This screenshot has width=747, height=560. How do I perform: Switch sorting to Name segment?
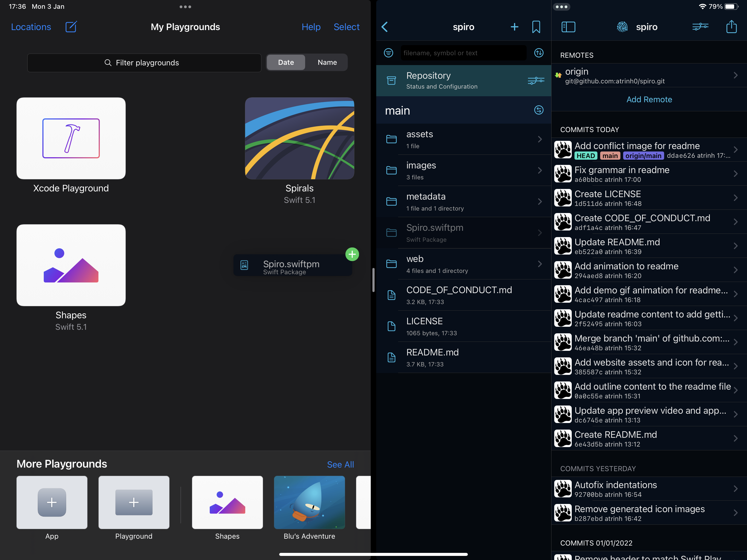(327, 63)
